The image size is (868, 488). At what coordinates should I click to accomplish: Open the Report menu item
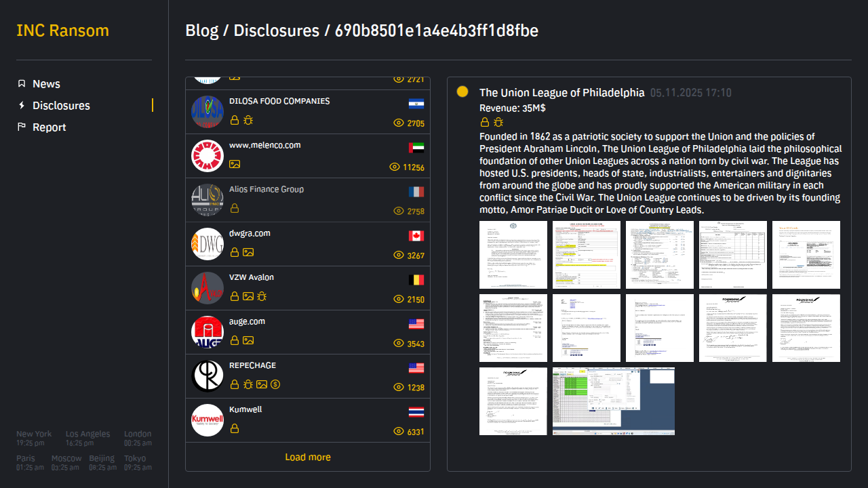(50, 127)
